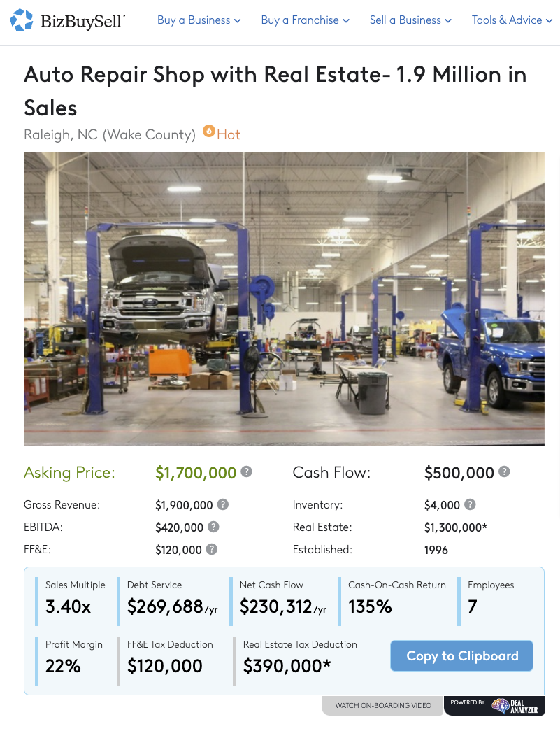Click the Sales Multiple 3.40x metric
560x731 pixels.
point(68,606)
